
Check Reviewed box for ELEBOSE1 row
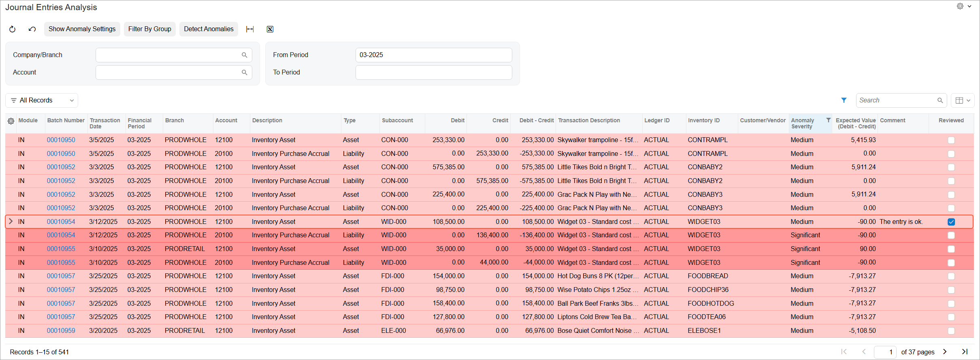(951, 331)
